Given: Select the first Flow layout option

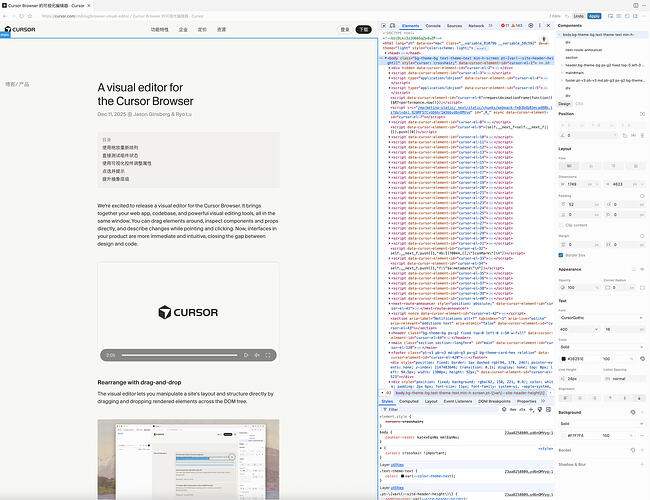Looking at the screenshot, I should 569,166.
